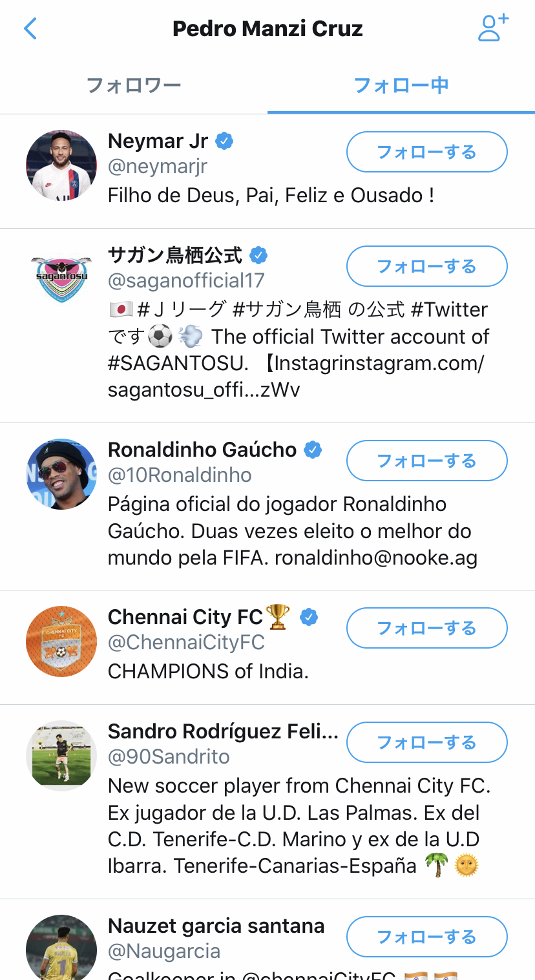
Task: Tap Neymar Jr's verified badge
Action: point(224,141)
